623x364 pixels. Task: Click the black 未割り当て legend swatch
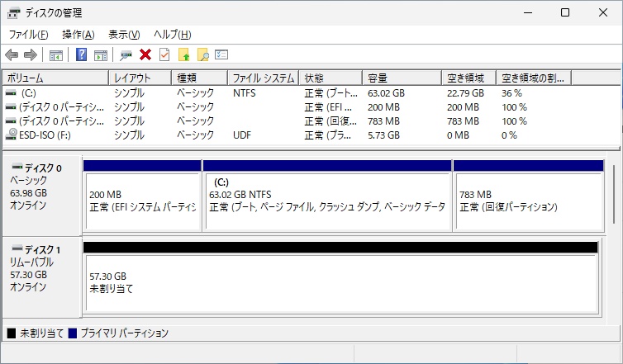(x=12, y=333)
